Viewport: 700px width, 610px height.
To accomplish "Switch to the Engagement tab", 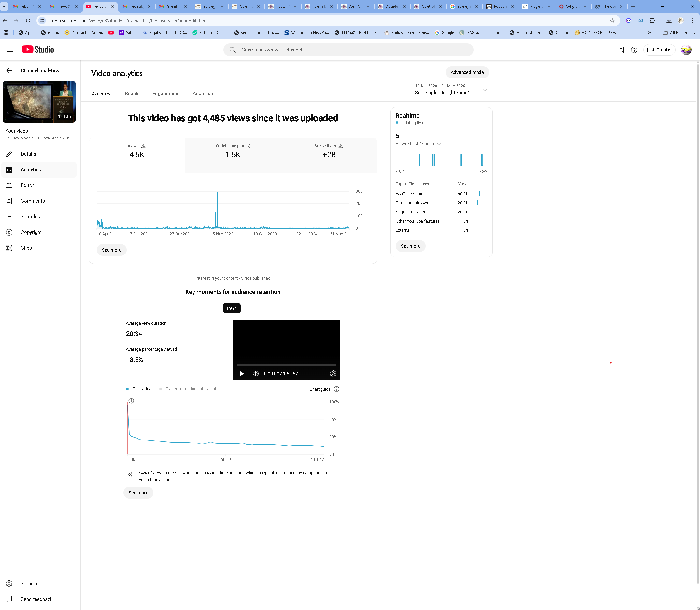I will pyautogui.click(x=166, y=93).
